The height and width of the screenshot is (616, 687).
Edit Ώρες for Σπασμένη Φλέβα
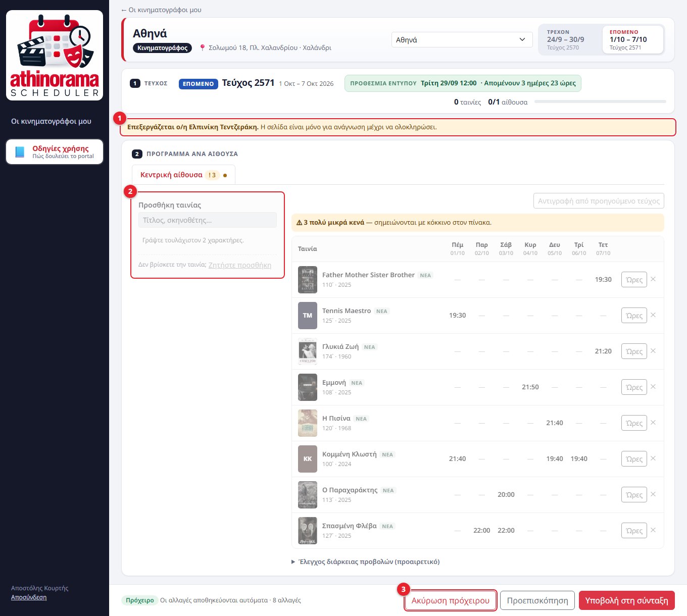pyautogui.click(x=634, y=531)
